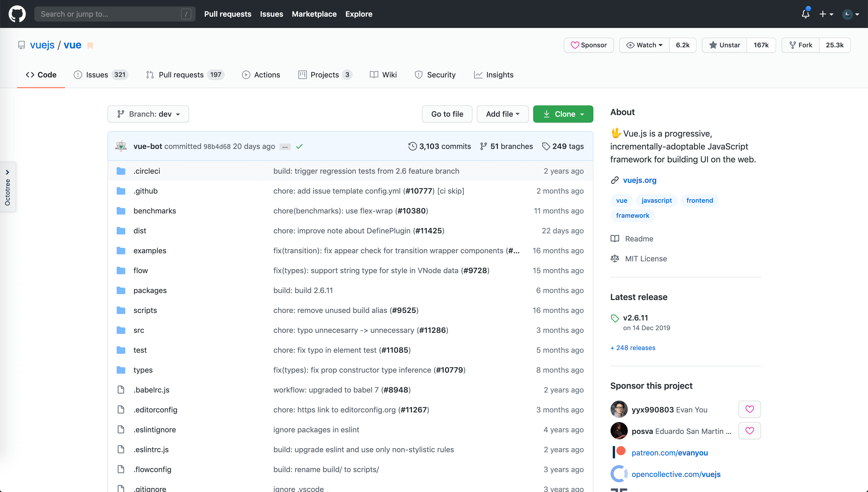Open the .babelrc.js file icon
The width and height of the screenshot is (868, 492).
121,390
